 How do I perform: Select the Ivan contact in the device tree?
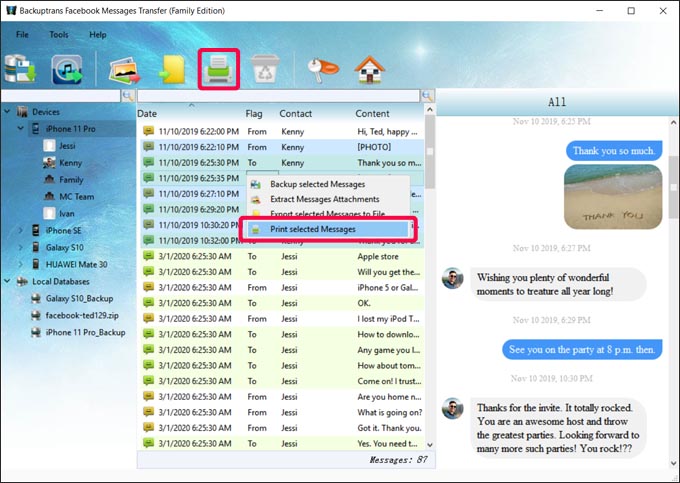[66, 213]
